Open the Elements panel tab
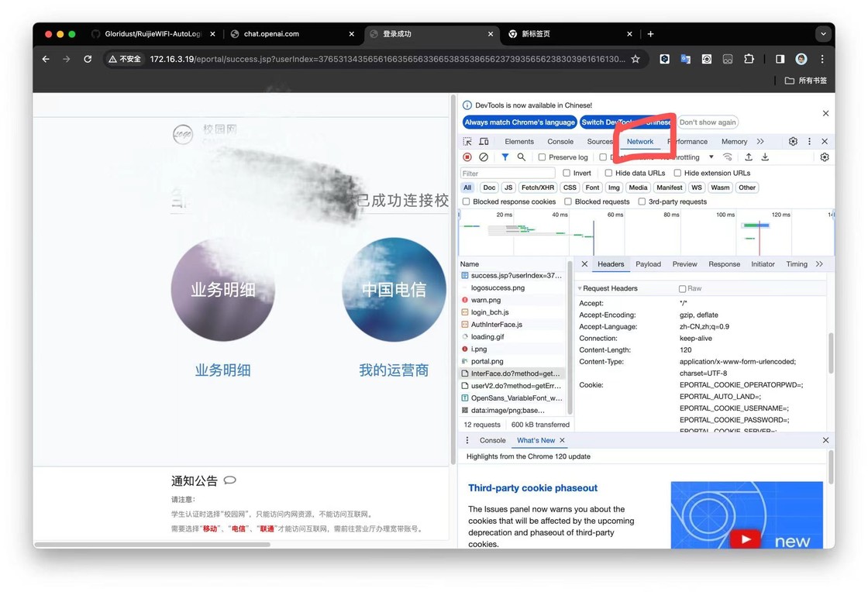The width and height of the screenshot is (868, 592). pos(518,142)
